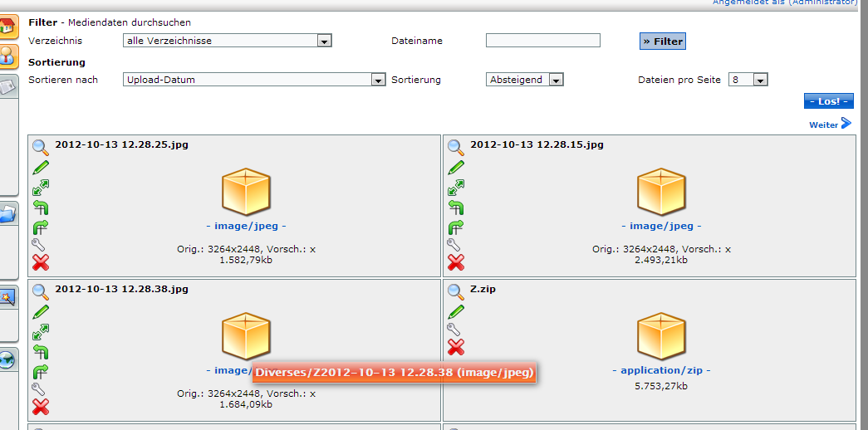Rotate 2012-10-13 12.28.15.jpg right
868x430 pixels.
tap(455, 227)
